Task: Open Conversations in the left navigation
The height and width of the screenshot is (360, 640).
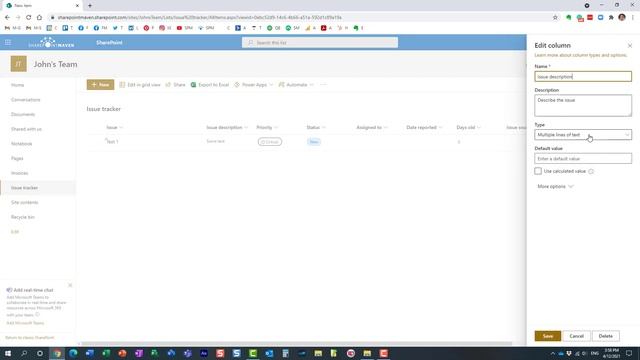Action: pos(26,100)
